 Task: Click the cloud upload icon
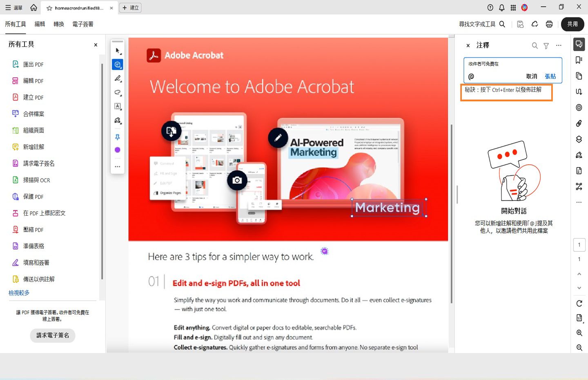click(x=535, y=24)
